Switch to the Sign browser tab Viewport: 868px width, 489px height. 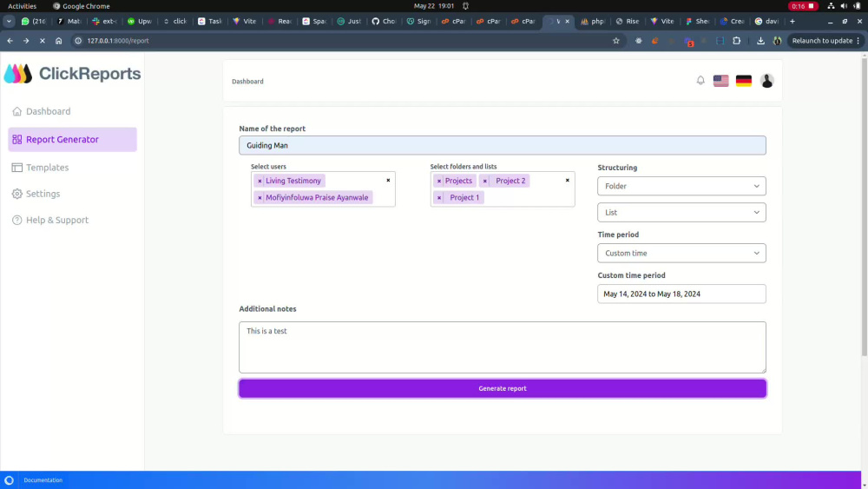419,21
